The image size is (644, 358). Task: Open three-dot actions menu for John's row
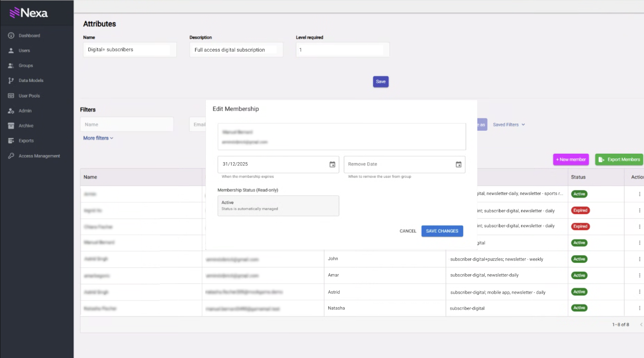(639, 259)
